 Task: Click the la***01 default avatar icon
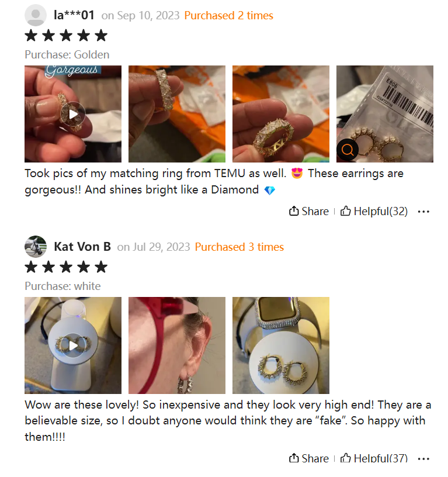coord(36,15)
